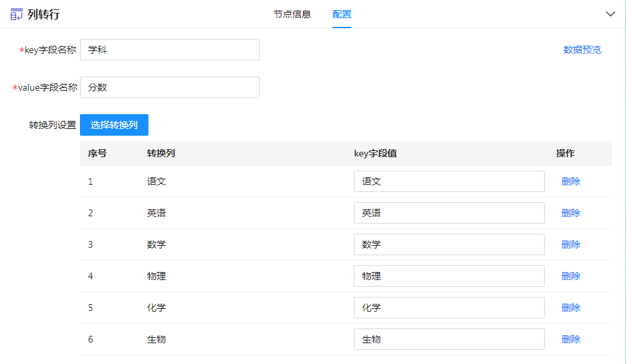Edit key字段值 input for 语文 row
This screenshot has width=626, height=364.
(x=449, y=181)
